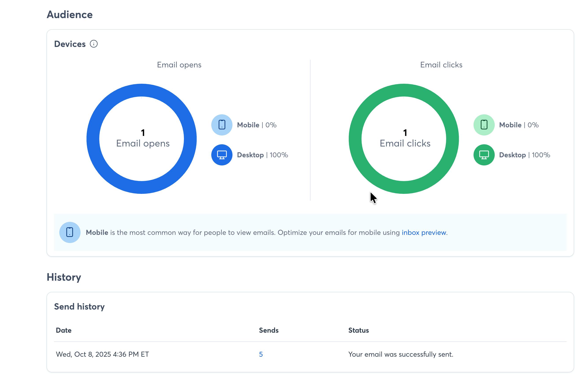Click the green Desktop clicks icon

pyautogui.click(x=484, y=155)
